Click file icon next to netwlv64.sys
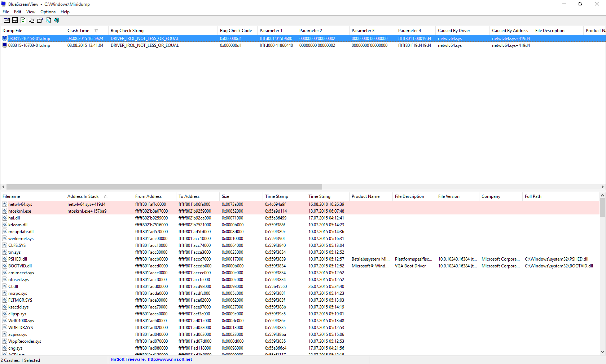Viewport: 606px width, 364px height. [x=5, y=204]
